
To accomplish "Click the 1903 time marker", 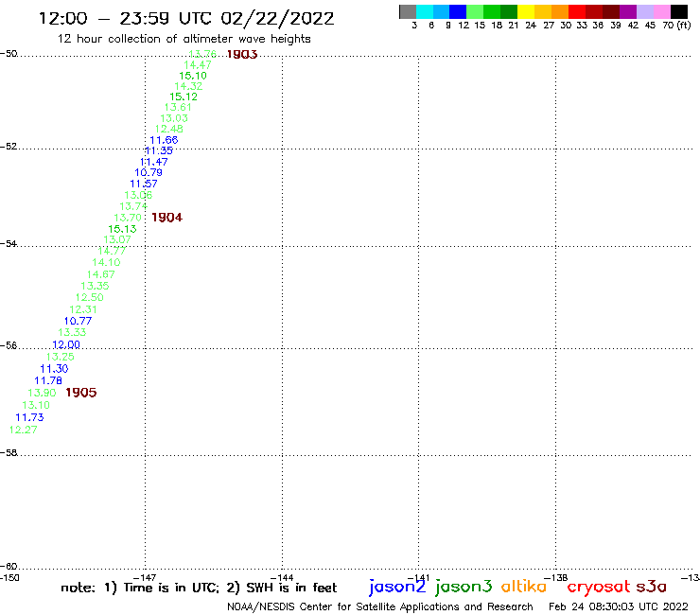I will 242,55.
